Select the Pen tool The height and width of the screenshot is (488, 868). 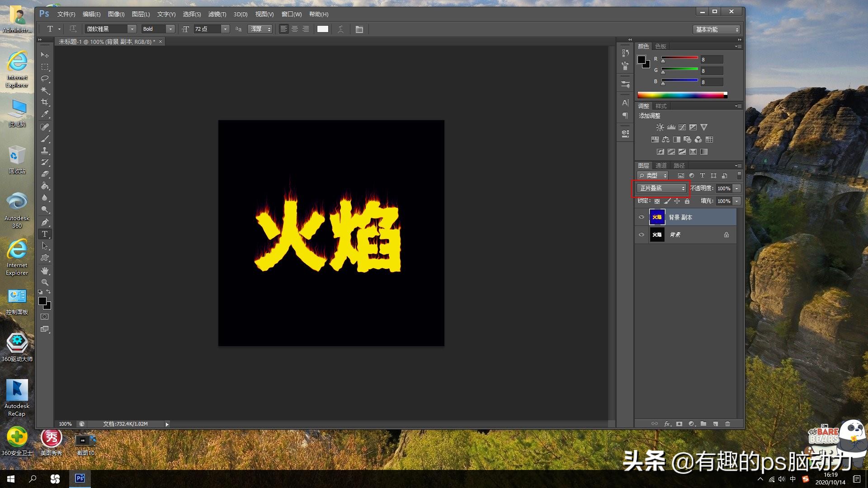pos(45,222)
